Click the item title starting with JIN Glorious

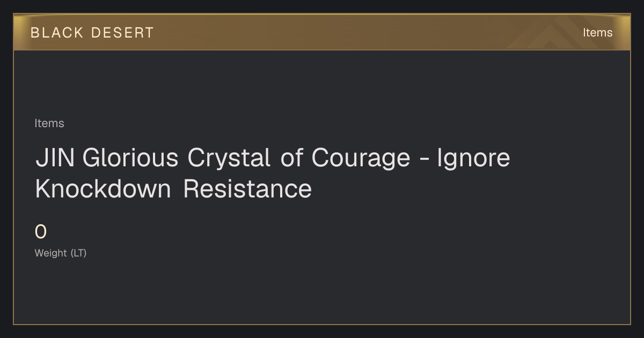tap(273, 173)
